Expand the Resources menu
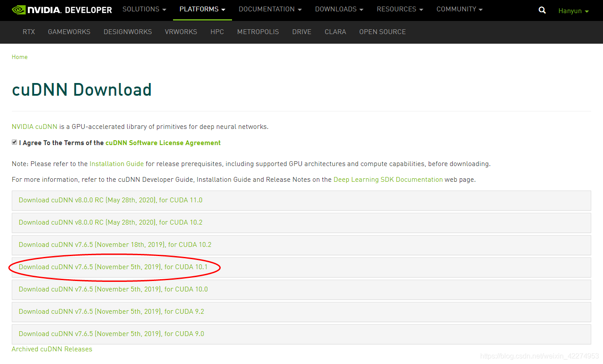 (x=400, y=9)
